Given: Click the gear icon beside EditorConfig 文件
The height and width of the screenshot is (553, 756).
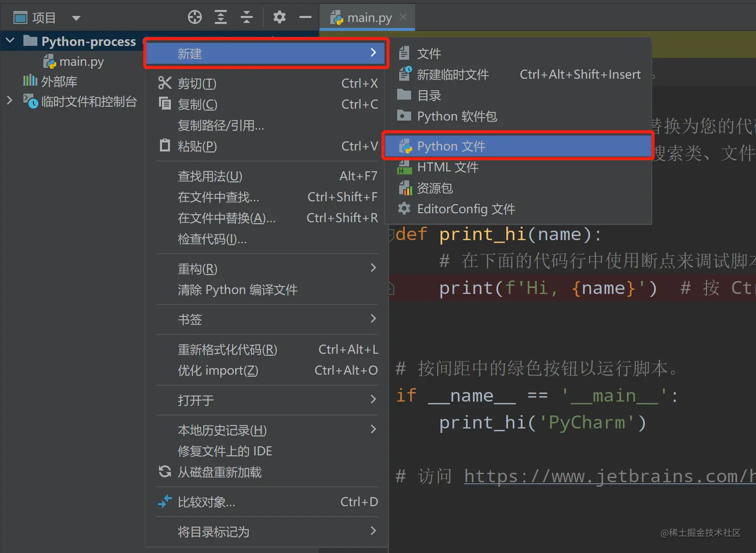Looking at the screenshot, I should point(404,208).
